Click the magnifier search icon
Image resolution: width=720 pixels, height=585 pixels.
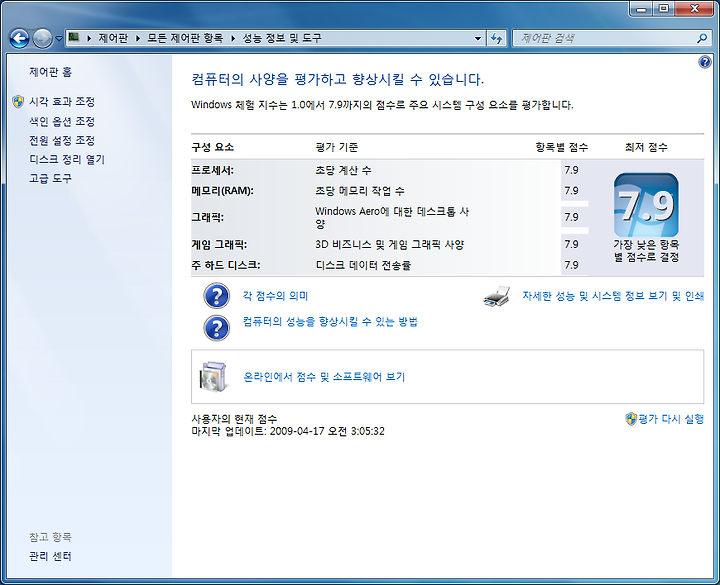702,38
